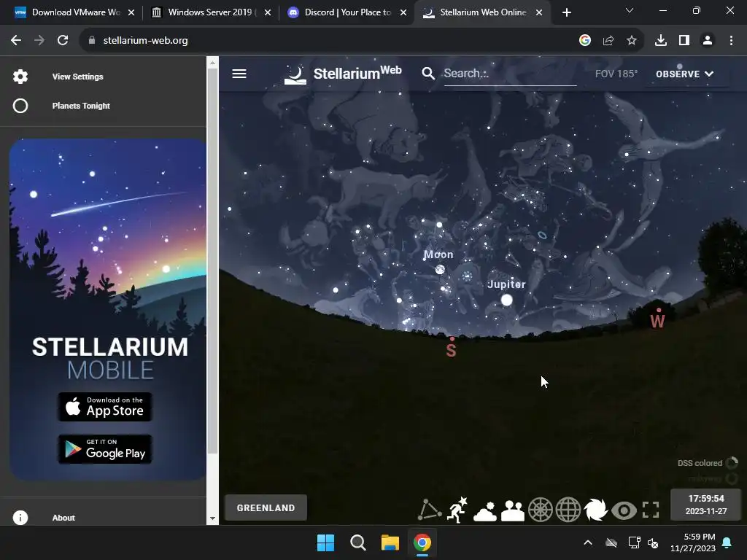Click Chrome taskbar icon
The image size is (747, 560).
422,542
